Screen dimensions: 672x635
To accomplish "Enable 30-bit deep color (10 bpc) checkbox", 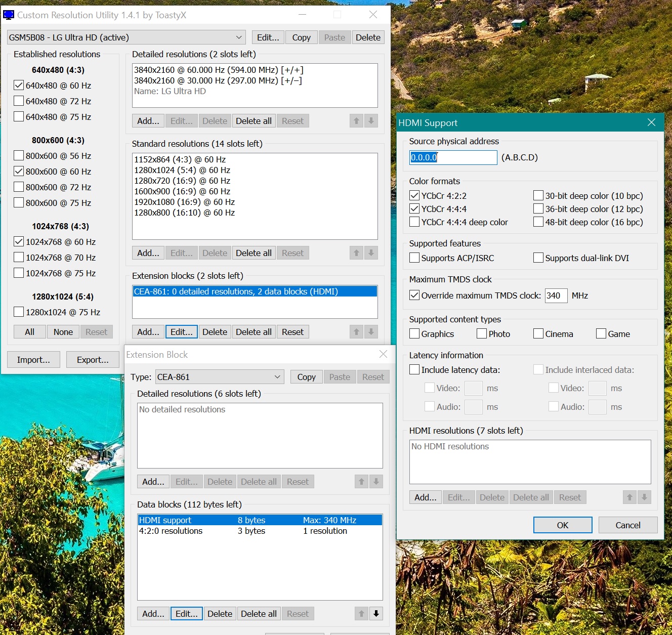I will tap(538, 196).
